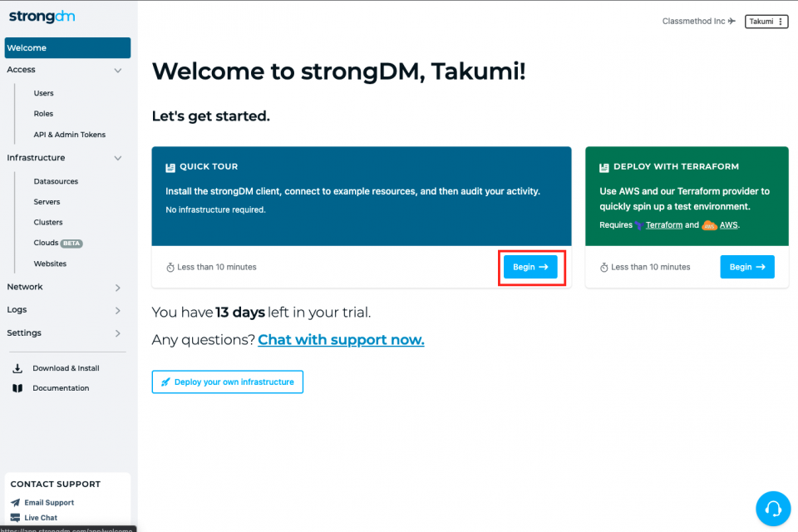Viewport: 798px width, 532px height.
Task: Collapse the Access section chevron
Action: [117, 71]
